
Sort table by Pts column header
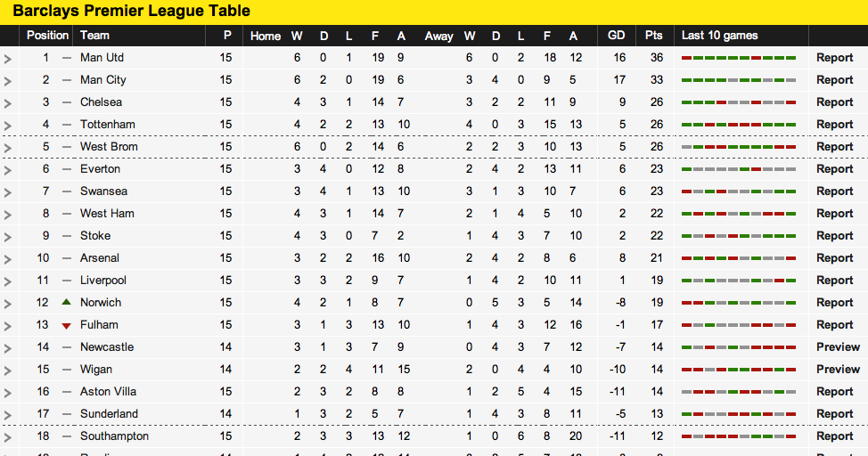pos(654,36)
